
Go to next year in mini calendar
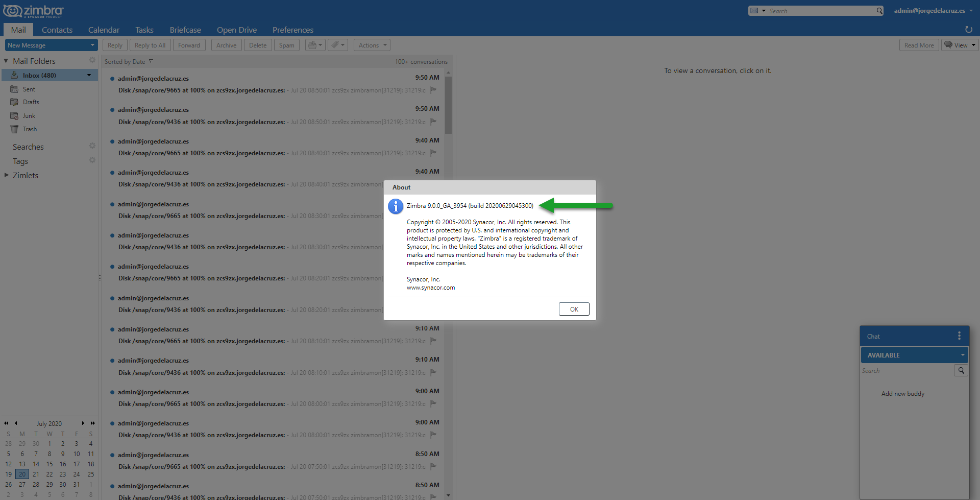point(92,423)
